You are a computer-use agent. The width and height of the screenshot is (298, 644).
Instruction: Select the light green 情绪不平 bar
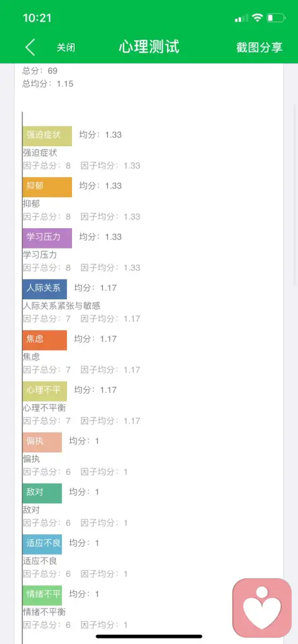42,595
